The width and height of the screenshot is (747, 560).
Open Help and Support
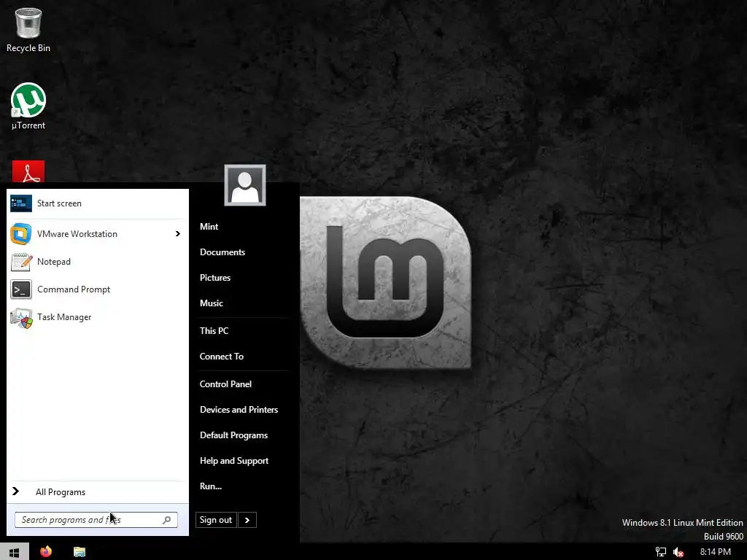click(x=234, y=461)
